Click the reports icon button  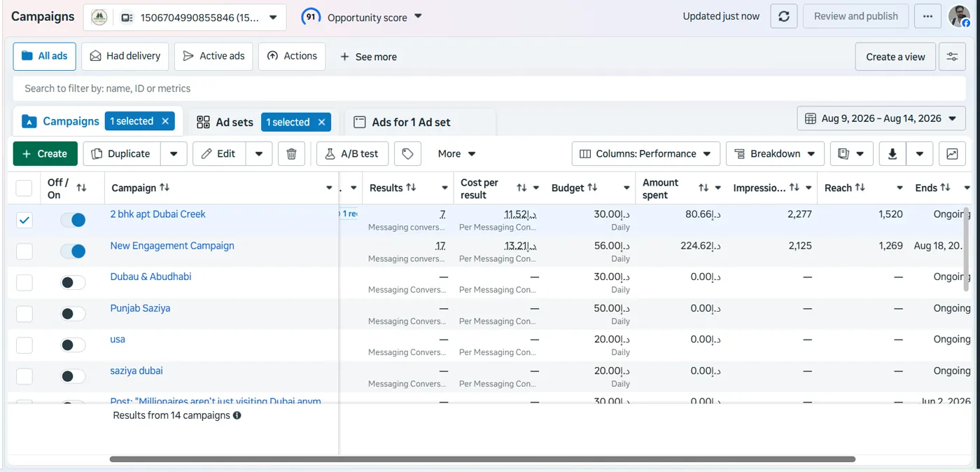pyautogui.click(x=851, y=154)
